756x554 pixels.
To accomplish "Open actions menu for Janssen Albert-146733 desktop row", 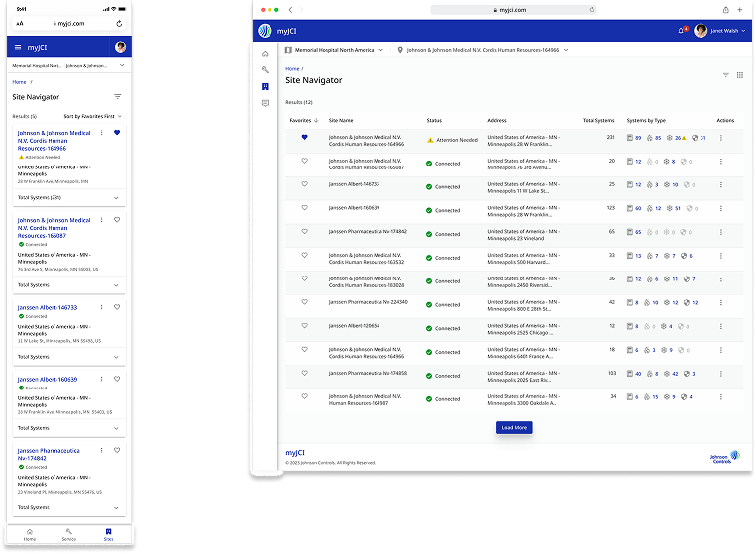I will [x=721, y=185].
